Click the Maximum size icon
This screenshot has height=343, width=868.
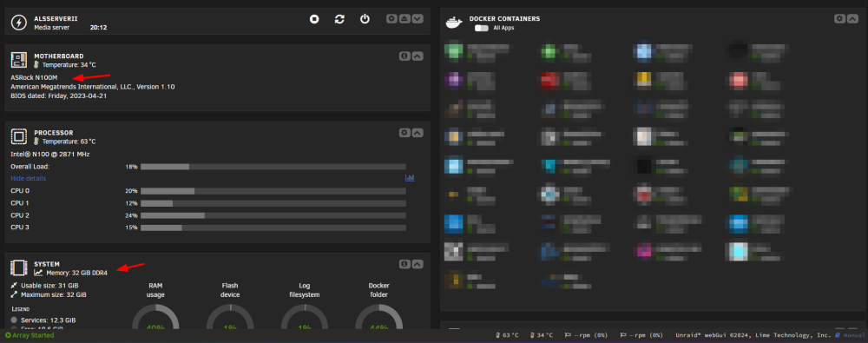(14, 294)
